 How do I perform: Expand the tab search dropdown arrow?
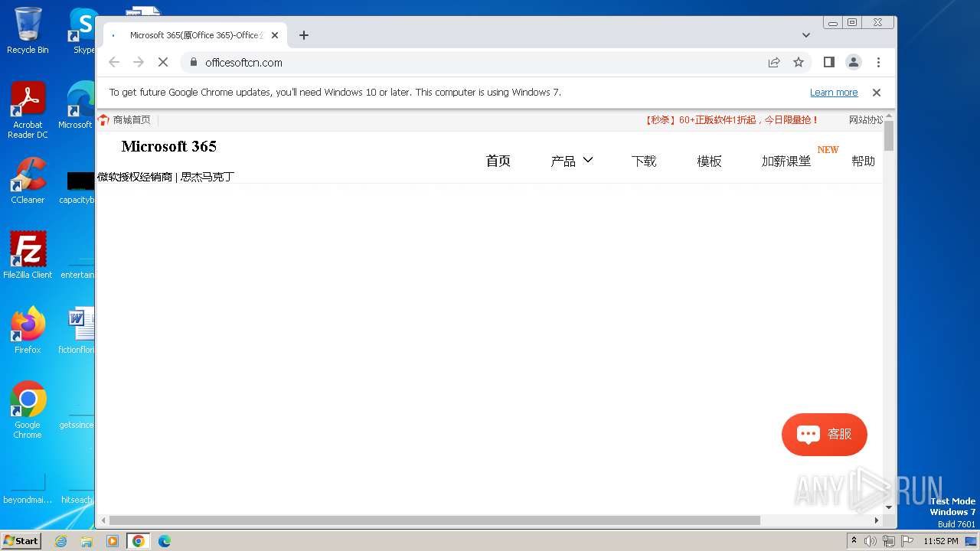coord(805,35)
